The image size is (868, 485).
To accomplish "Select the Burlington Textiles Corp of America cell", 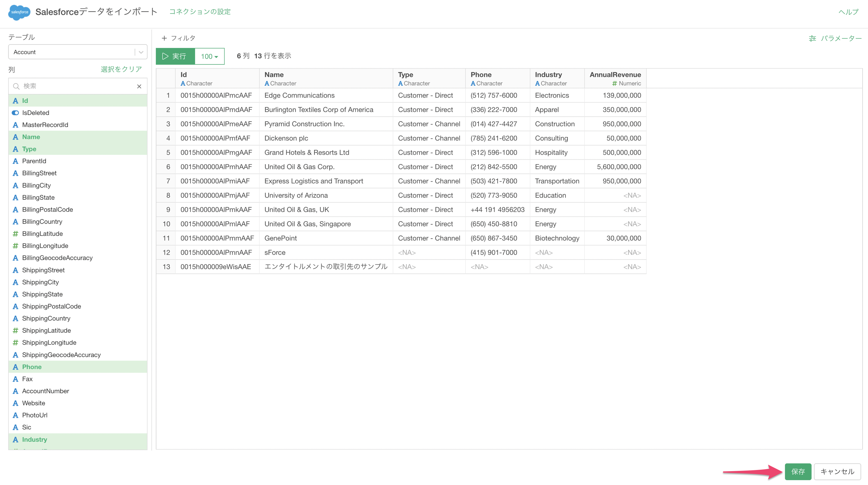I will pos(326,110).
